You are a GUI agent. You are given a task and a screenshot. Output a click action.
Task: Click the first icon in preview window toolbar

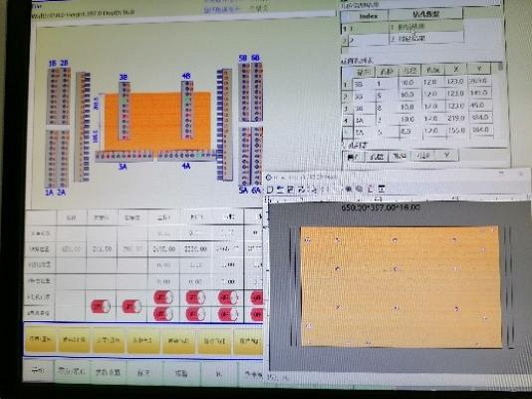(x=270, y=190)
